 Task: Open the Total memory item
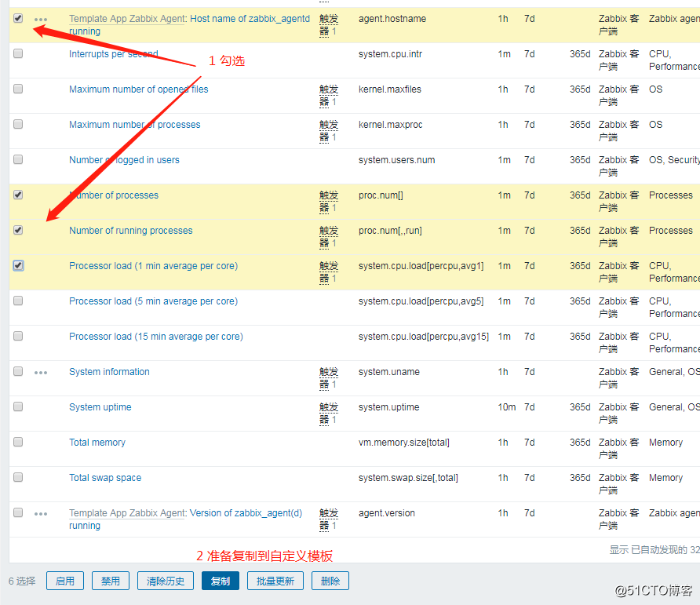97,442
